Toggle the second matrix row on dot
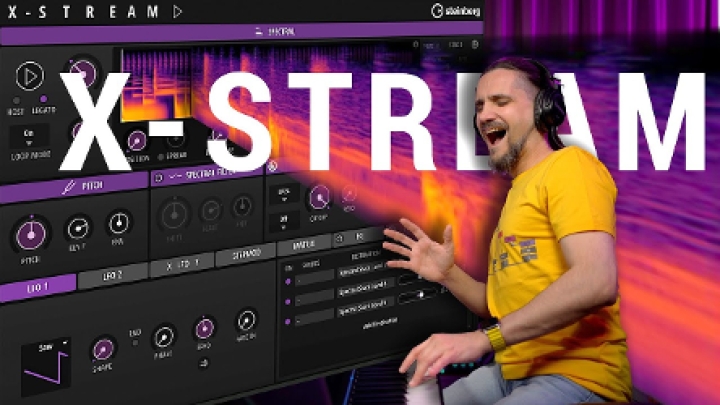The height and width of the screenshot is (405, 720). 288,302
